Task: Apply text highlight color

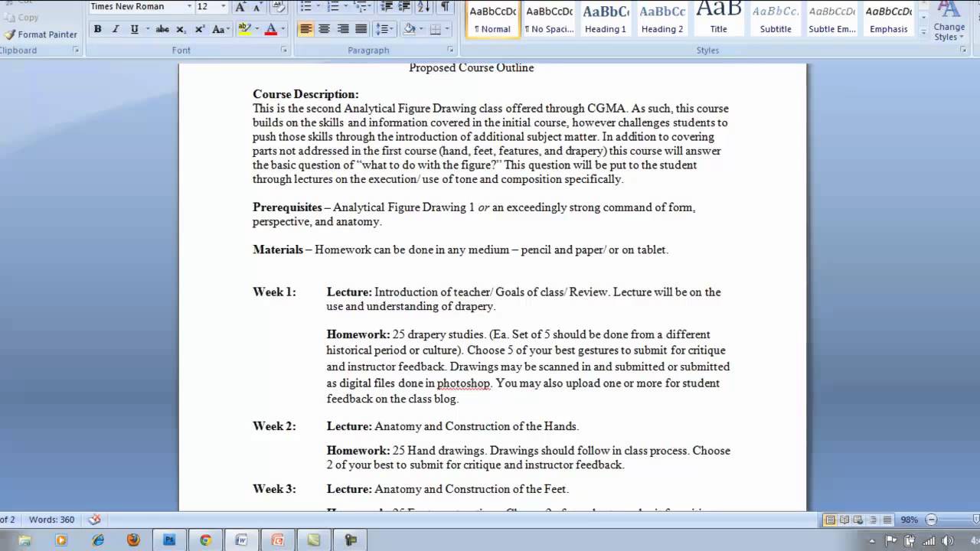Action: pyautogui.click(x=244, y=29)
